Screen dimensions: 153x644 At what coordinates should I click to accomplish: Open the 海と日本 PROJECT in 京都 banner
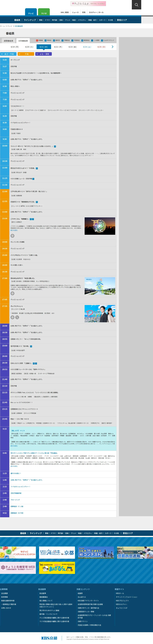57,553
